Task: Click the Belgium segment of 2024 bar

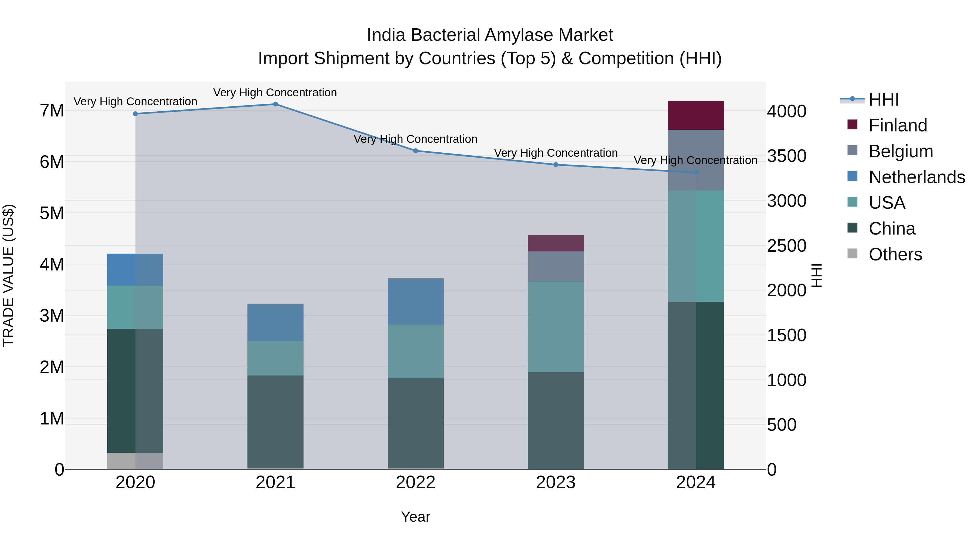Action: [696, 160]
